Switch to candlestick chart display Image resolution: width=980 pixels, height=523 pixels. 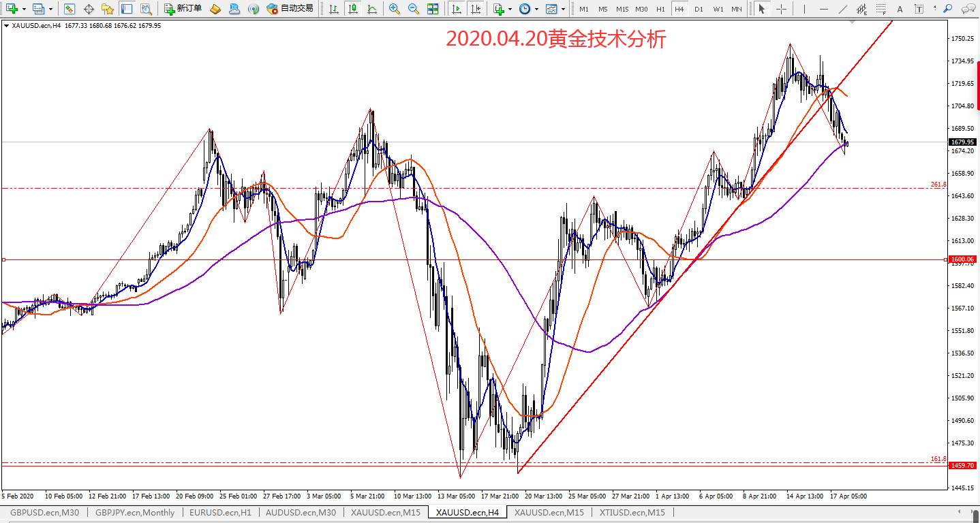352,9
